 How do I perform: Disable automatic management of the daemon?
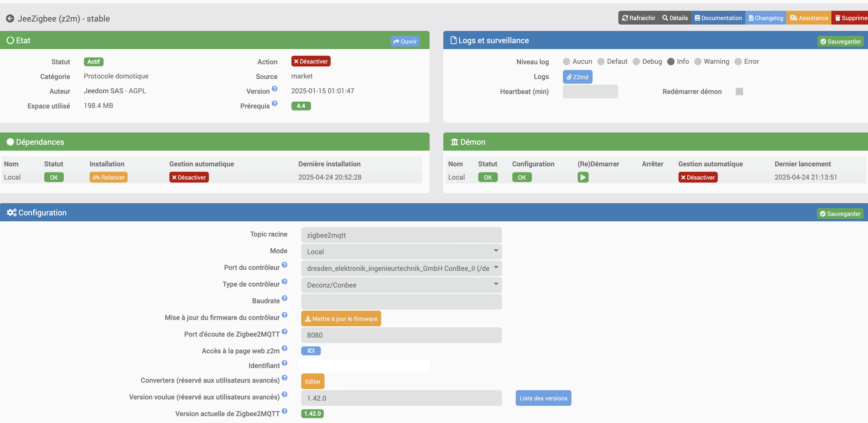(698, 177)
